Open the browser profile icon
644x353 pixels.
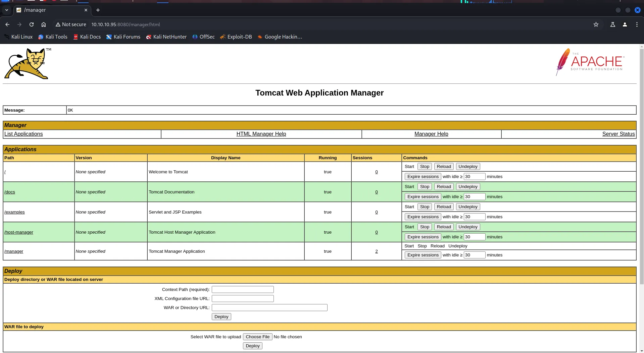(625, 24)
